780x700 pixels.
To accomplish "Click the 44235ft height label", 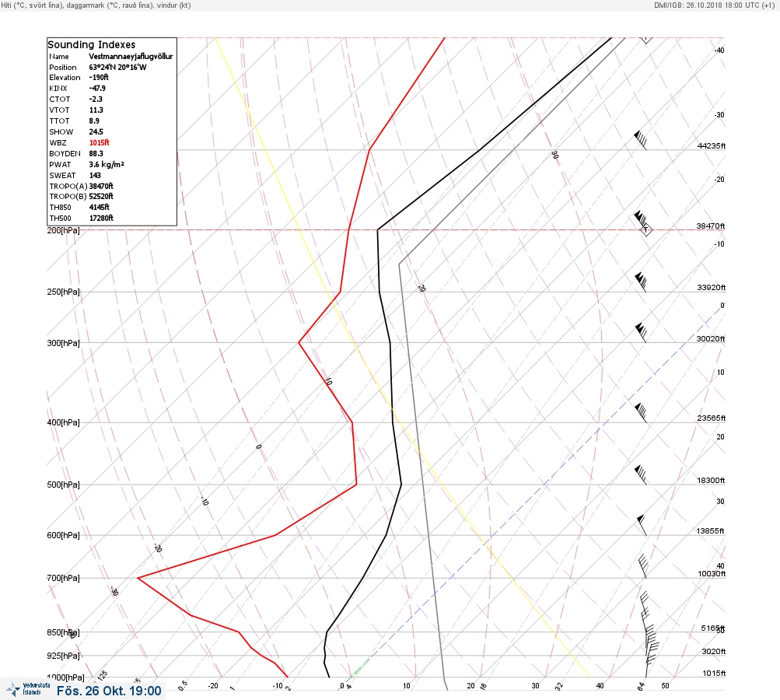I will [712, 145].
